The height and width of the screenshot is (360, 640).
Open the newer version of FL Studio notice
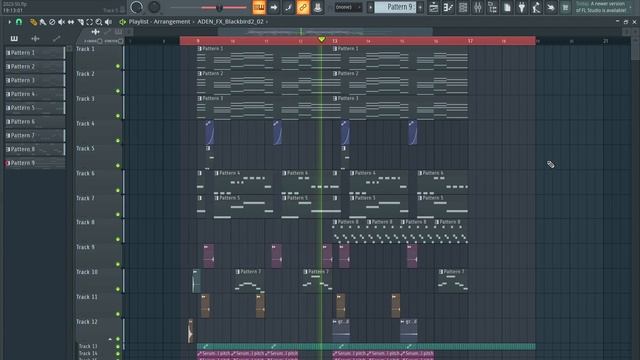click(x=600, y=7)
